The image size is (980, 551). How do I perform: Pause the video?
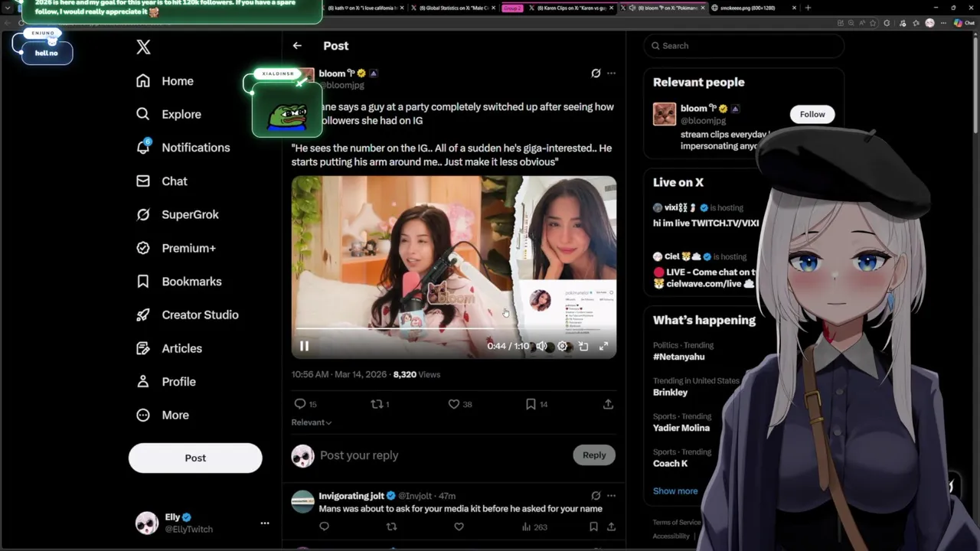pos(304,346)
